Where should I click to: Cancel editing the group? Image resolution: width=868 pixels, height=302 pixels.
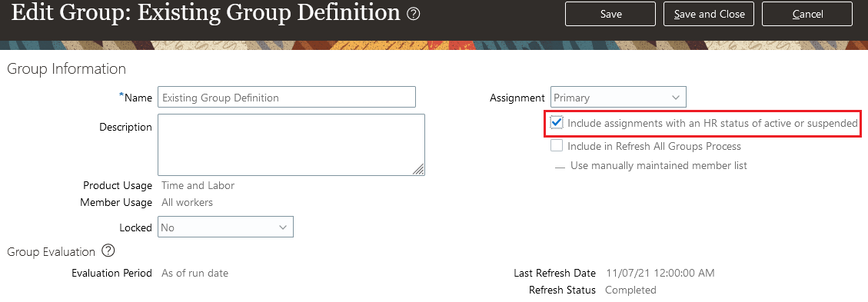click(x=807, y=14)
